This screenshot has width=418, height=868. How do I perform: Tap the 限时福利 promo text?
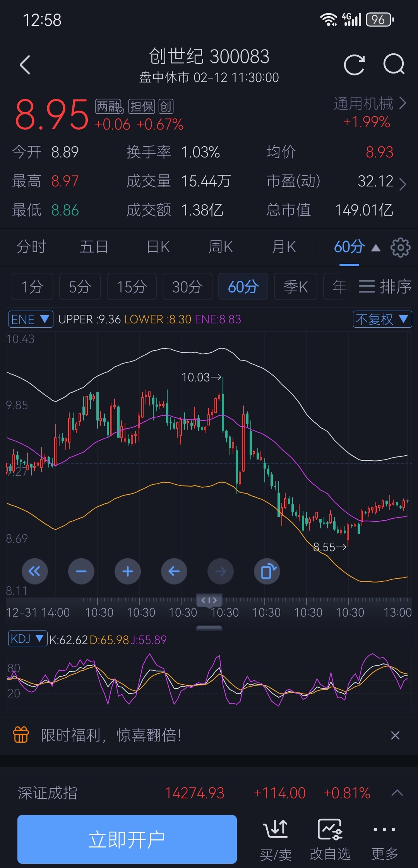click(x=111, y=735)
